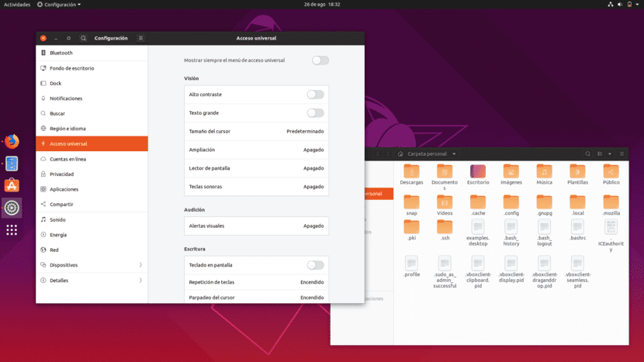Open view options arrow in Files toolbar

coord(610,154)
